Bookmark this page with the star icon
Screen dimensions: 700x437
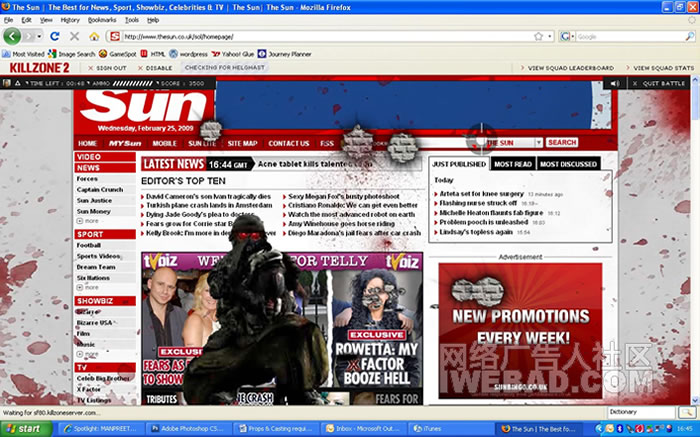click(538, 37)
